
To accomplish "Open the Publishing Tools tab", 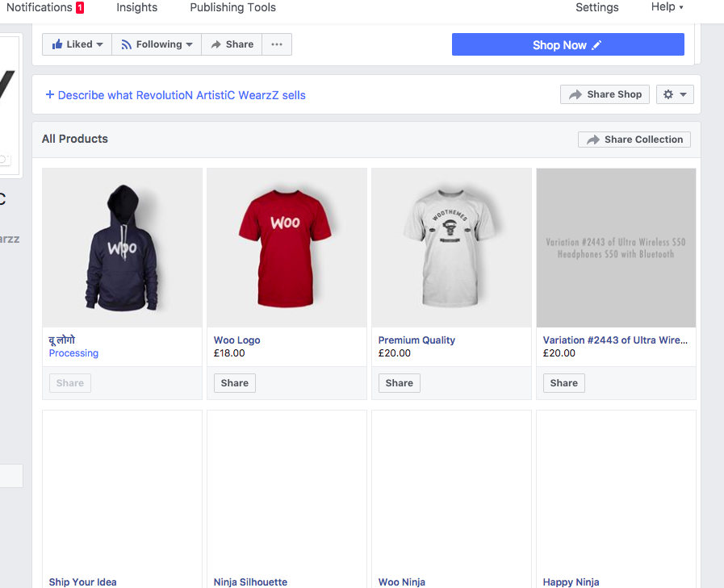I will tap(232, 7).
